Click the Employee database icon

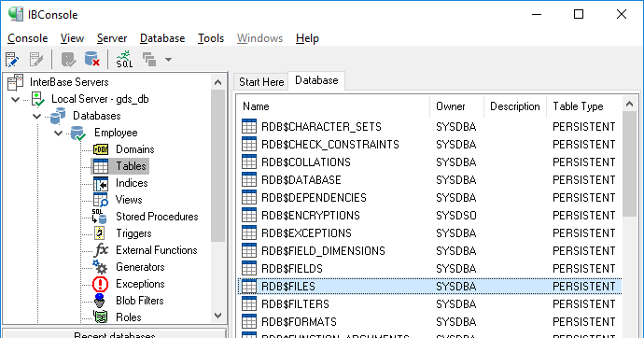tap(78, 134)
